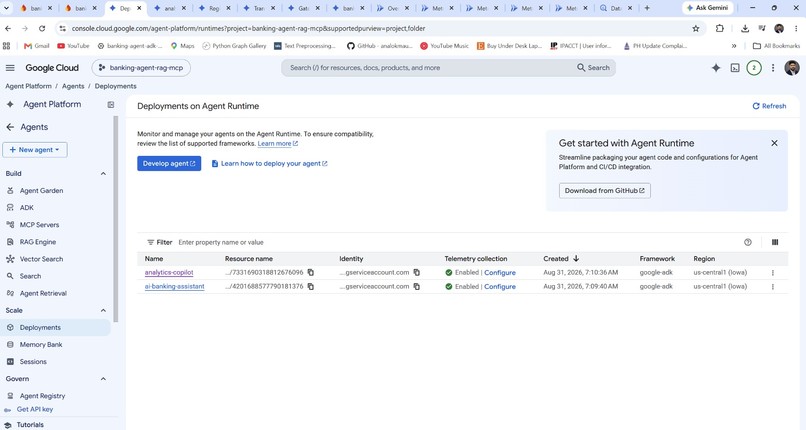Open the user account avatar
This screenshot has height=430, width=806.
point(792,68)
